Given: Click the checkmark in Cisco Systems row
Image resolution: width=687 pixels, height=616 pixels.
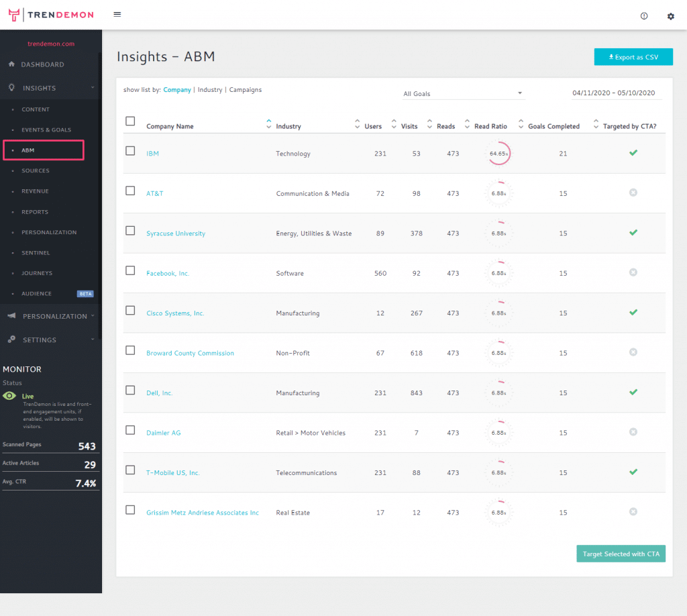Looking at the screenshot, I should (633, 313).
